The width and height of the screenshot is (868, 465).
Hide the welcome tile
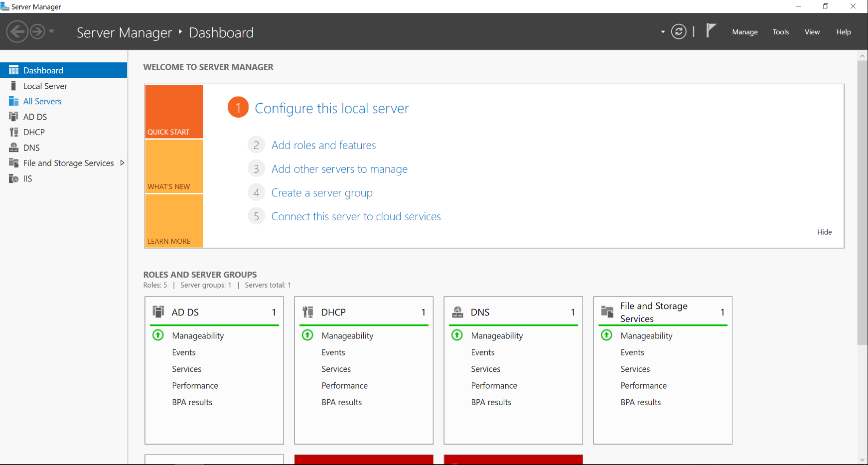click(x=824, y=232)
